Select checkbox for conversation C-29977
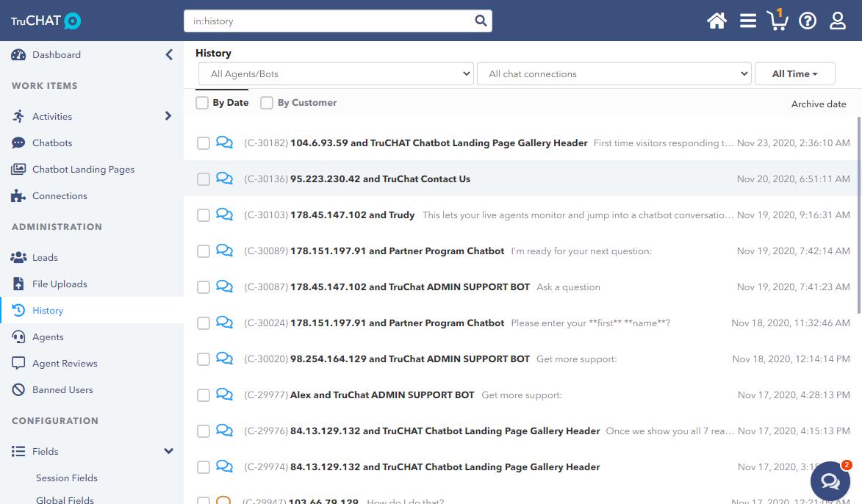The height and width of the screenshot is (504, 862). (x=204, y=395)
